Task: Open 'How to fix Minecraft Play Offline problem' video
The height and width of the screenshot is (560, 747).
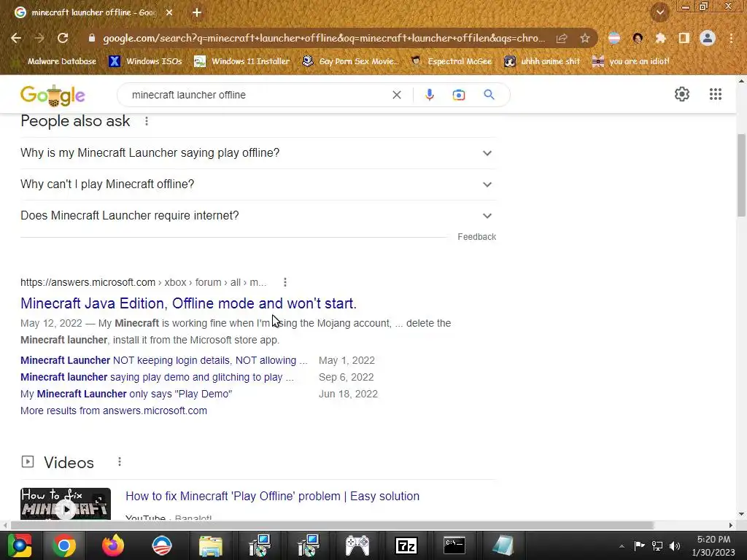Action: 273,496
